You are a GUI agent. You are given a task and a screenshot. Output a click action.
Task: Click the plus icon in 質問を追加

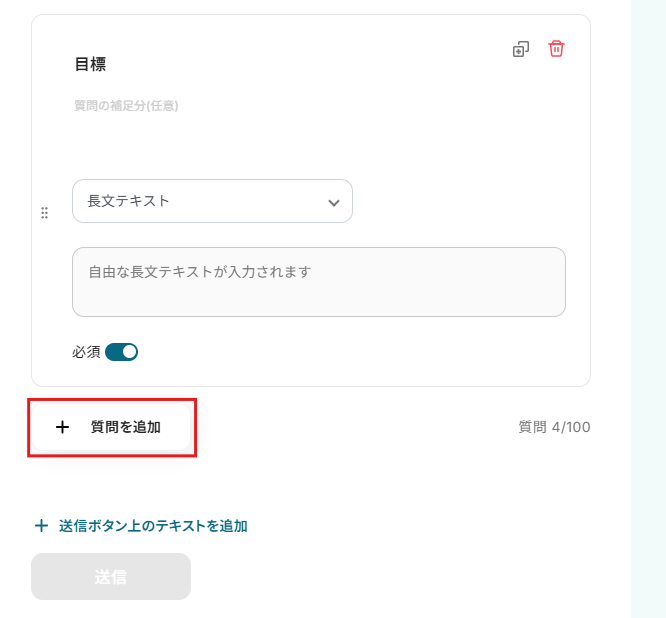pyautogui.click(x=63, y=427)
